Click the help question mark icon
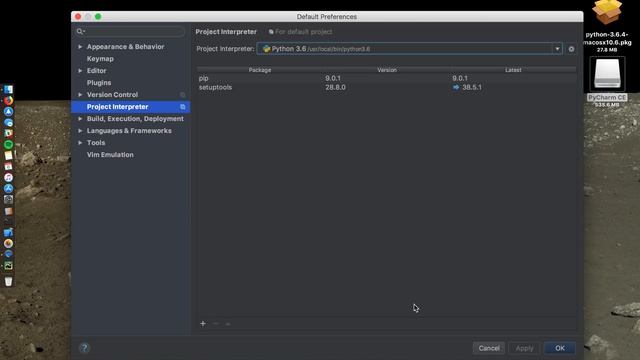Screen dimensions: 640x360 84,348
